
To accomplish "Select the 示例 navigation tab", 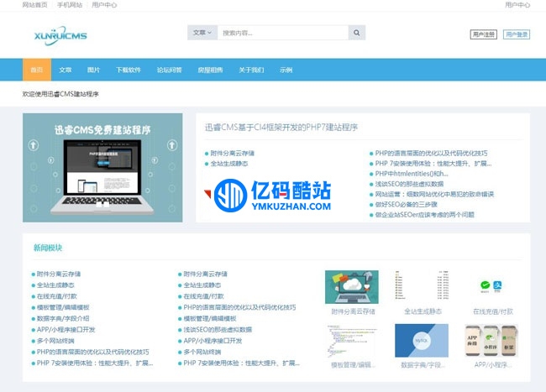I will 286,70.
